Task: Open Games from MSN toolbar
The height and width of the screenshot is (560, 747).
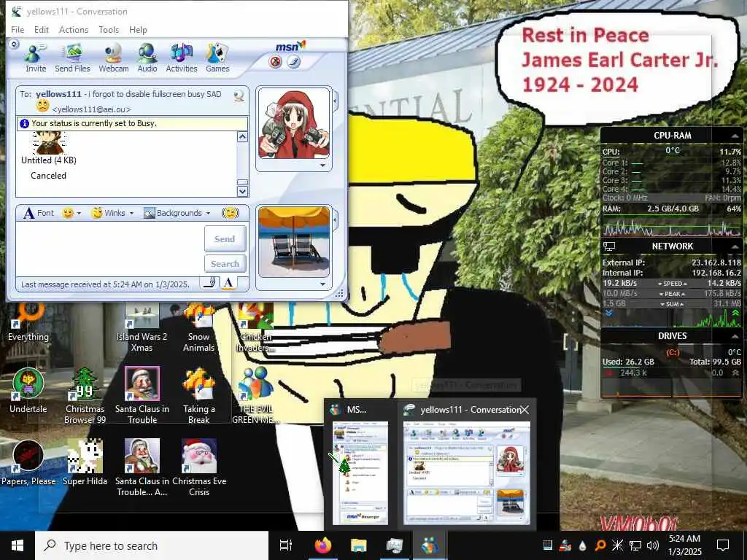Action: click(217, 58)
